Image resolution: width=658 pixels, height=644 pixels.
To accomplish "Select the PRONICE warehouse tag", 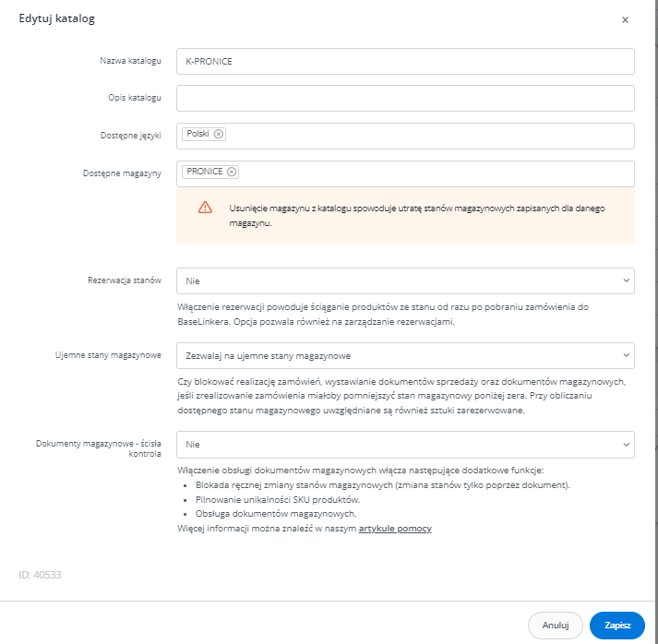I will (204, 172).
